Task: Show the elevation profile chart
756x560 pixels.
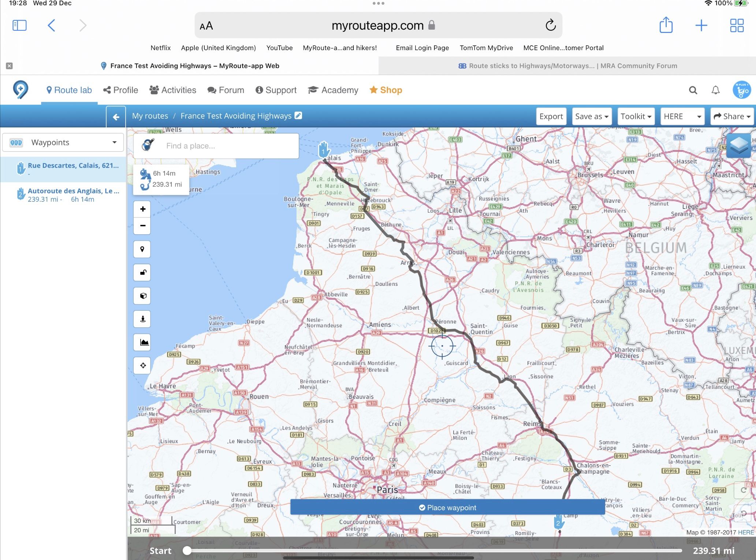Action: coord(142,342)
